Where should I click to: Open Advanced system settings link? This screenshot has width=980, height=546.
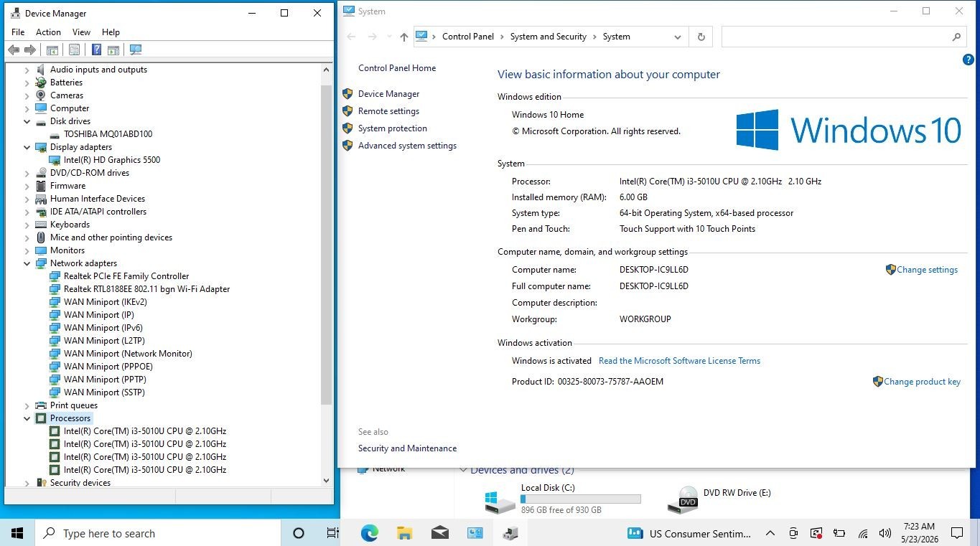tap(407, 146)
